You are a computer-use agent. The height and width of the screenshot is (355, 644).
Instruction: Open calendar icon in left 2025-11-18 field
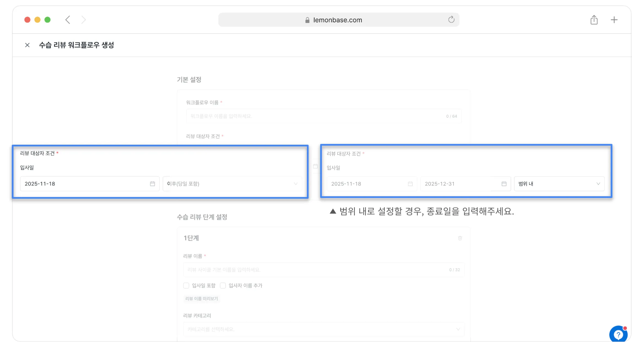point(152,184)
